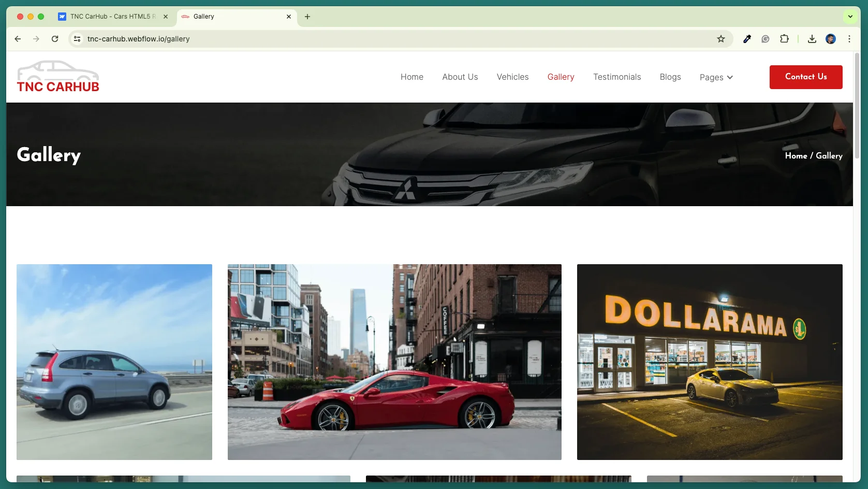Expand the Pages dropdown menu
Viewport: 868px width, 489px height.
[716, 77]
